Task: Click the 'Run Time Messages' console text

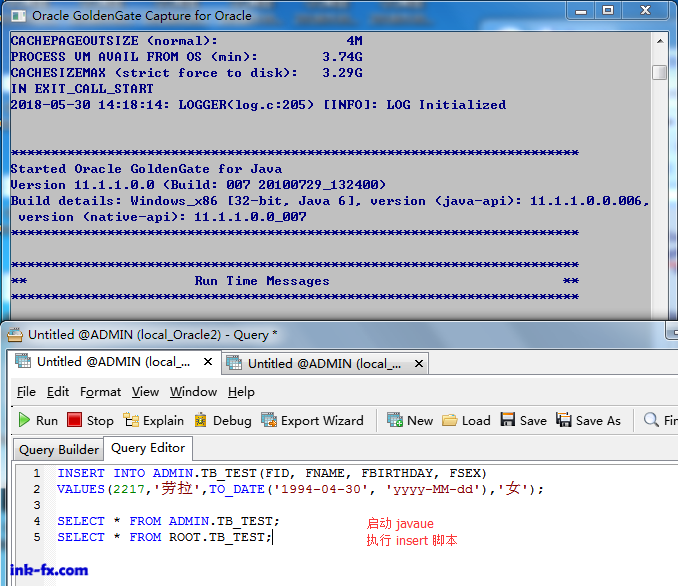Action: tap(262, 281)
